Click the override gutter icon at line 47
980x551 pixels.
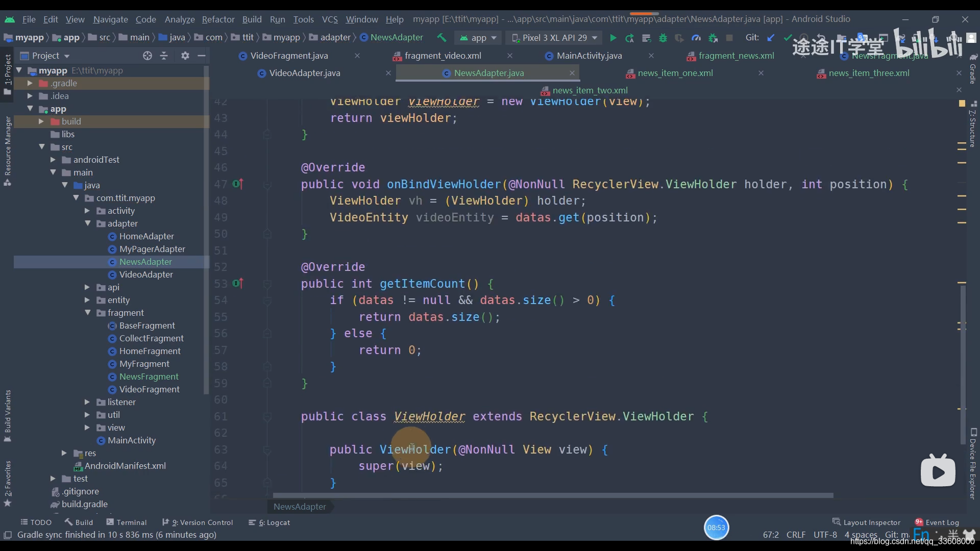[x=238, y=184]
